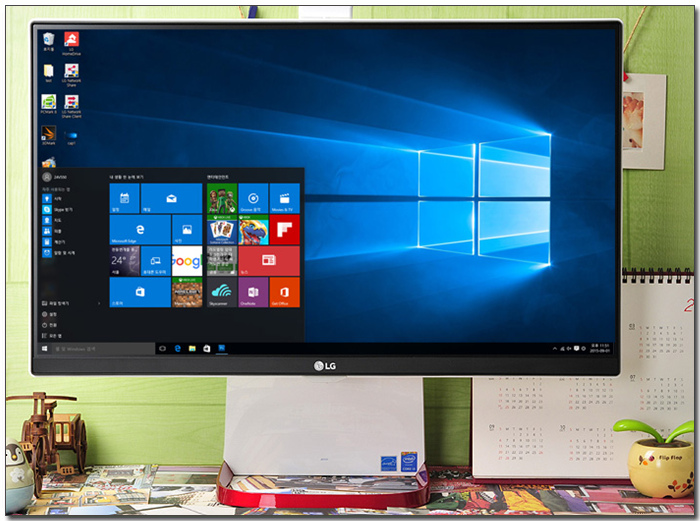Viewport: 700px width, 521px height.
Task: Open the blue Store tile
Action: (x=140, y=292)
